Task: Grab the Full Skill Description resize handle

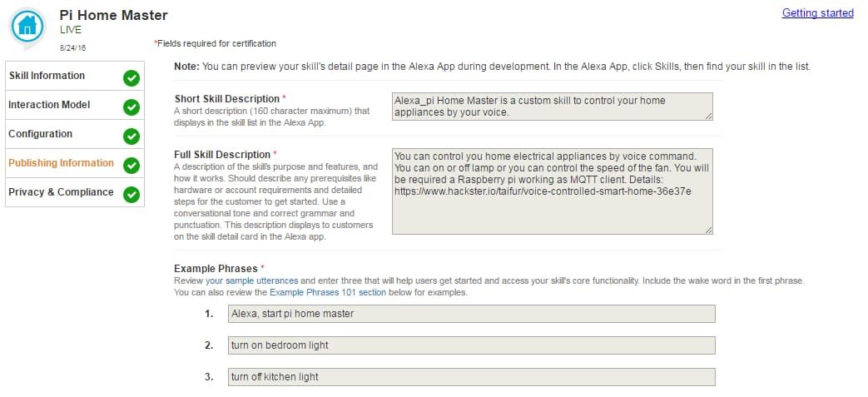Action: click(x=709, y=230)
